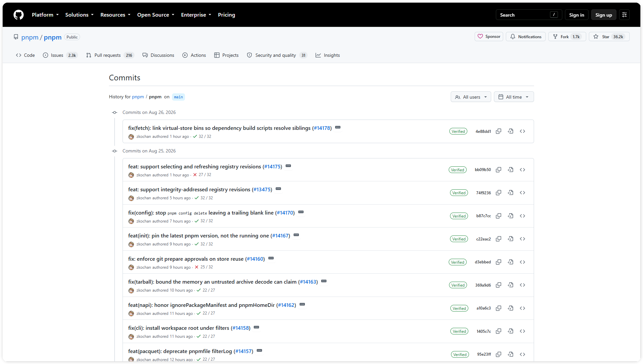The width and height of the screenshot is (643, 364).
Task: Switch to the Actions tab
Action: click(194, 55)
